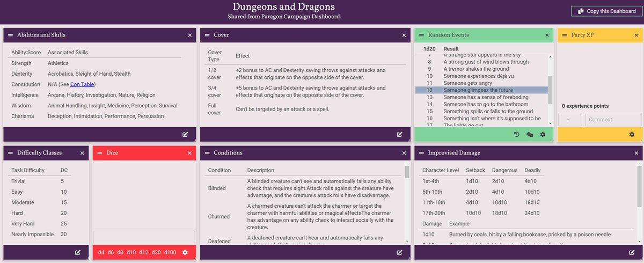Screen dimensions: 644x263
Task: Click the 'Nearly Impossible' difficulty row
Action: (x=41, y=234)
